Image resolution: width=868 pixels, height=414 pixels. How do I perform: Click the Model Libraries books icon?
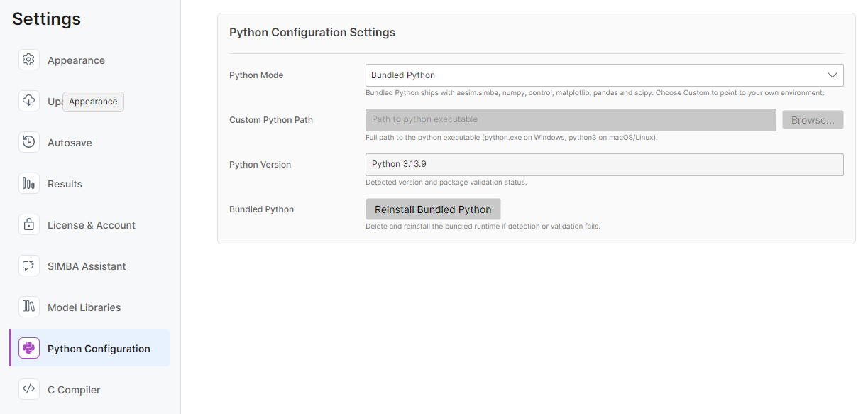tap(29, 307)
